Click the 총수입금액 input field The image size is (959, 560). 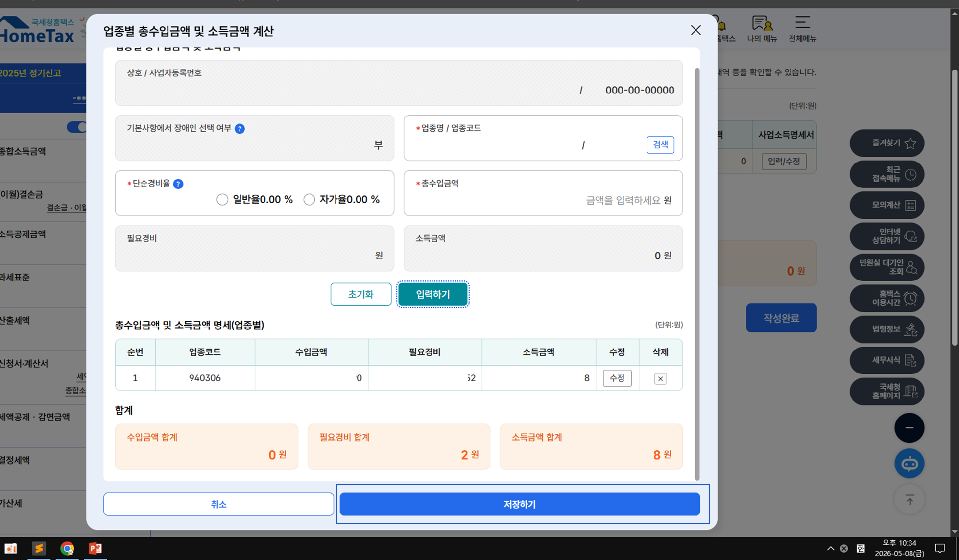tap(543, 193)
